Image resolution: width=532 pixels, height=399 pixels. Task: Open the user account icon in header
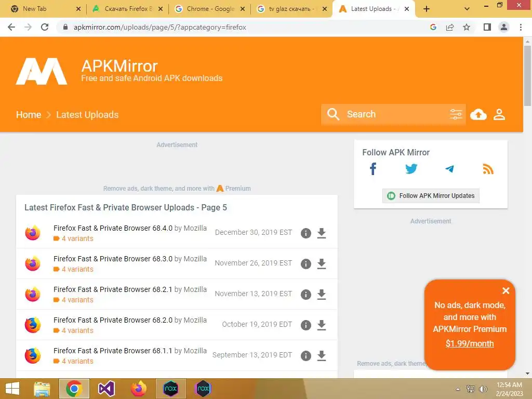[499, 114]
